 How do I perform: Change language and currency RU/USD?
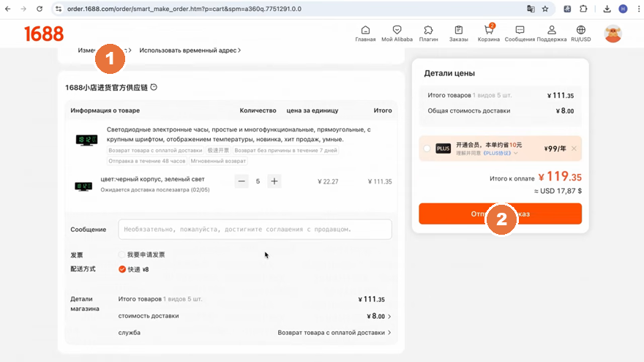tap(581, 34)
